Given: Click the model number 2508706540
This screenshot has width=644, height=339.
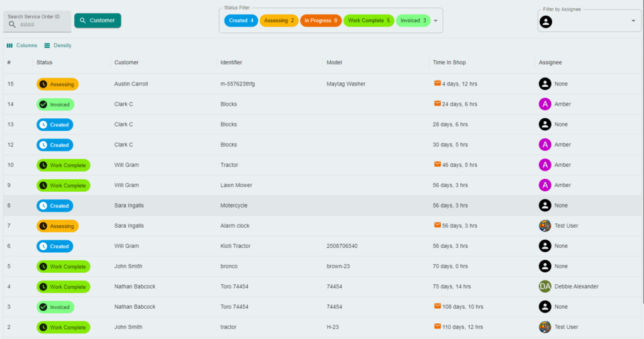Looking at the screenshot, I should tap(341, 246).
